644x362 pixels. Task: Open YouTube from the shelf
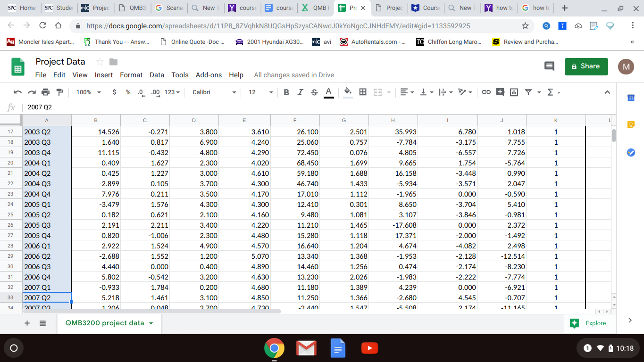(x=369, y=348)
